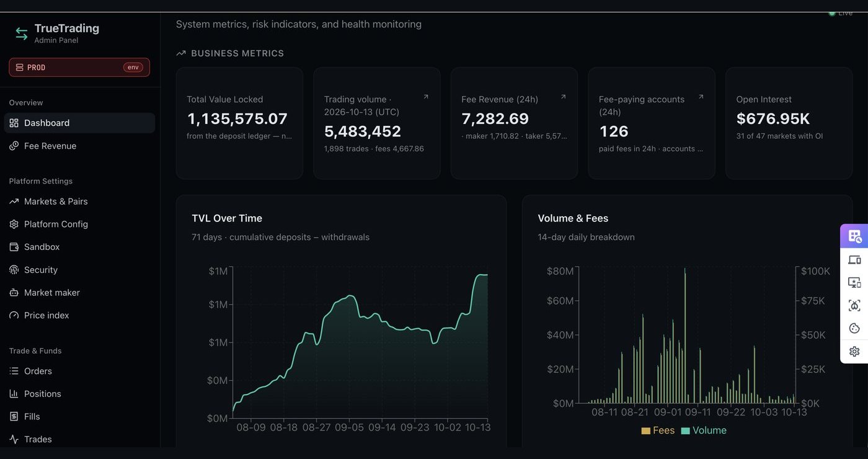The width and height of the screenshot is (868, 459).
Task: Toggle the Volume series in chart legend
Action: coord(704,430)
